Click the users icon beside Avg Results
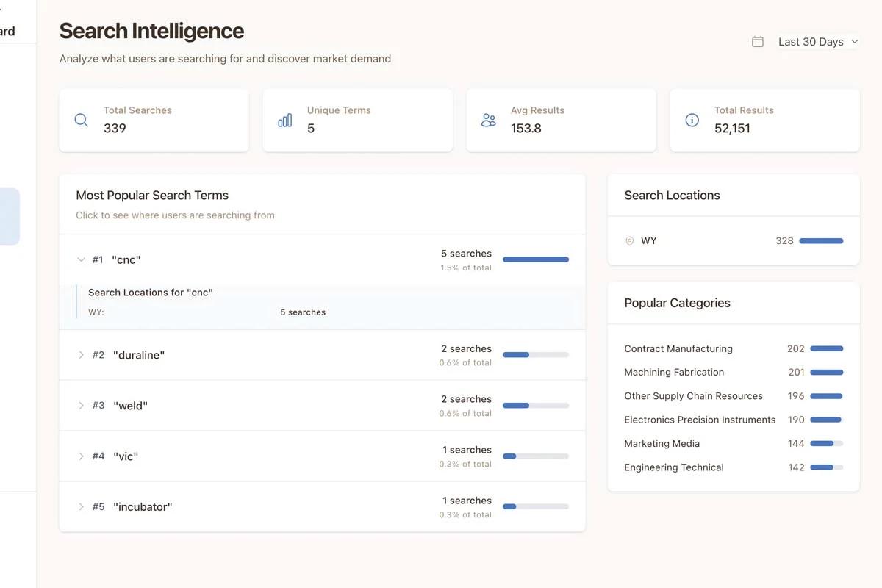 pos(489,121)
